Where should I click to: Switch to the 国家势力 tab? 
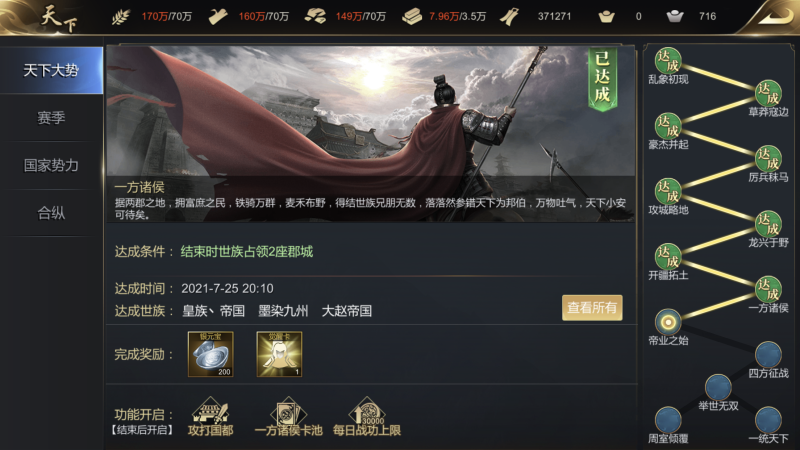coord(51,165)
